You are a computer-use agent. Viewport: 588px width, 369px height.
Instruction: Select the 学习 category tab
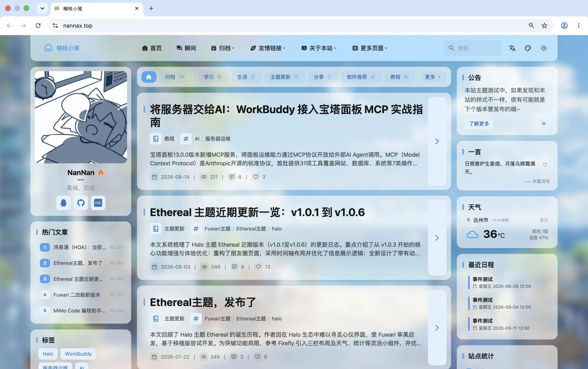coord(213,77)
